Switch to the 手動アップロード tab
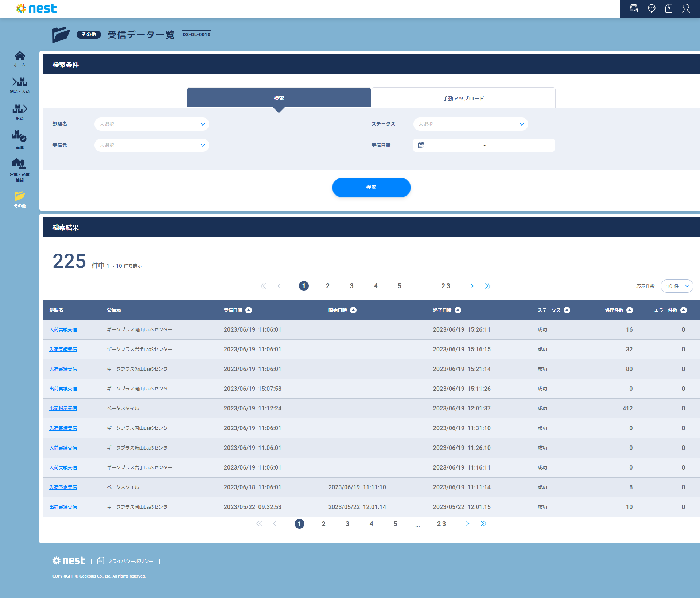This screenshot has width=700, height=598. [463, 98]
